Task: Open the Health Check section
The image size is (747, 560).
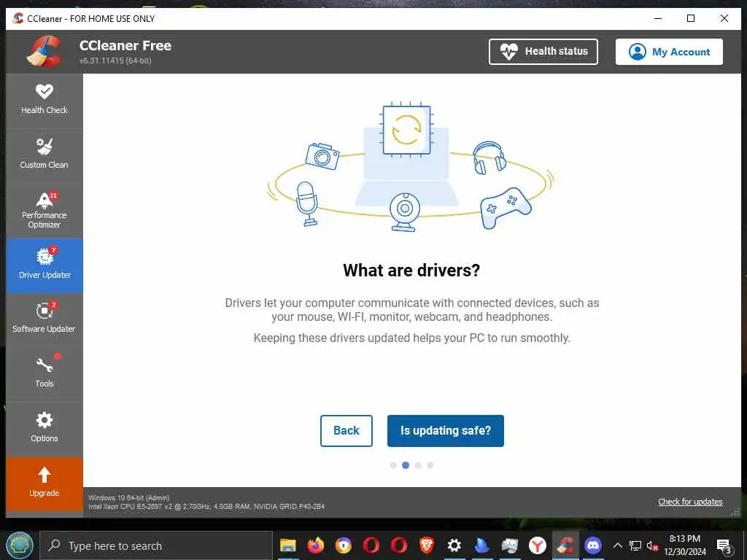Action: pos(44,101)
